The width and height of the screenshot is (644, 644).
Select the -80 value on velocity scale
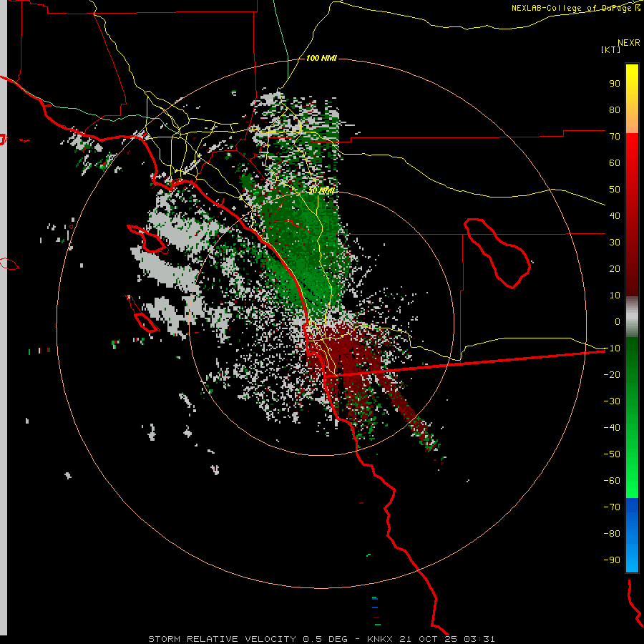point(612,534)
